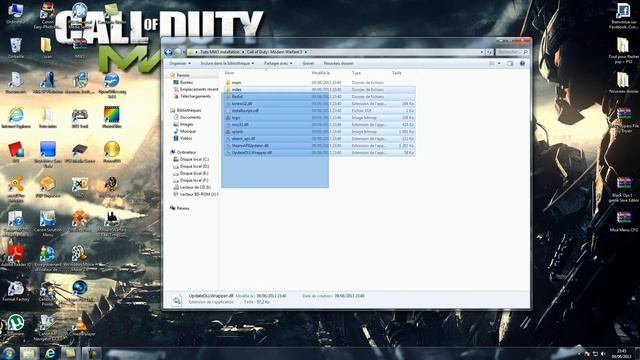Open Corbeille recycle bin on desktop
The height and width of the screenshot is (360, 640).
[x=16, y=48]
